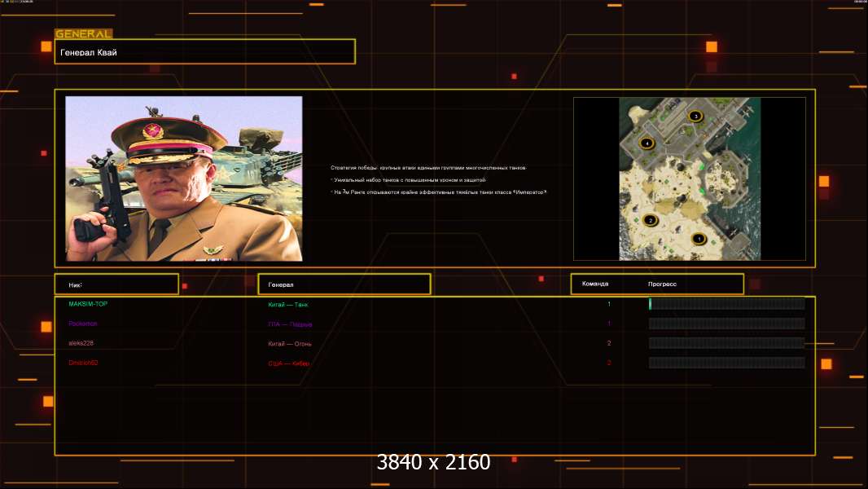Select the "Команда" column header
This screenshot has width=868, height=489.
click(595, 284)
